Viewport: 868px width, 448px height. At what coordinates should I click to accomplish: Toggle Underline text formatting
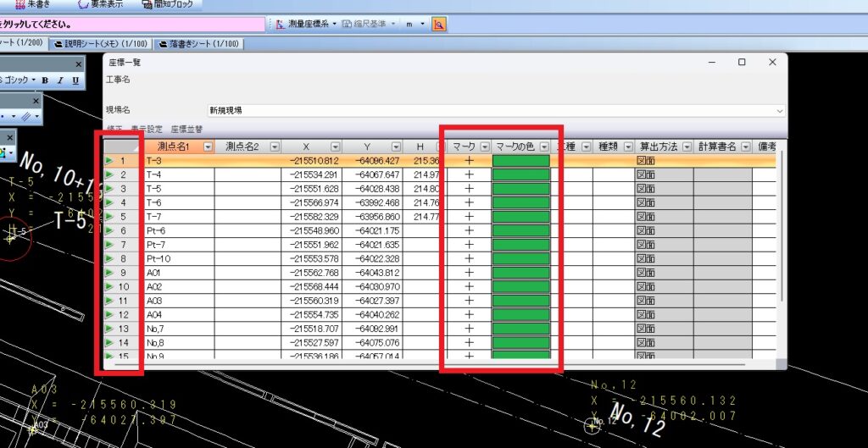tap(75, 80)
